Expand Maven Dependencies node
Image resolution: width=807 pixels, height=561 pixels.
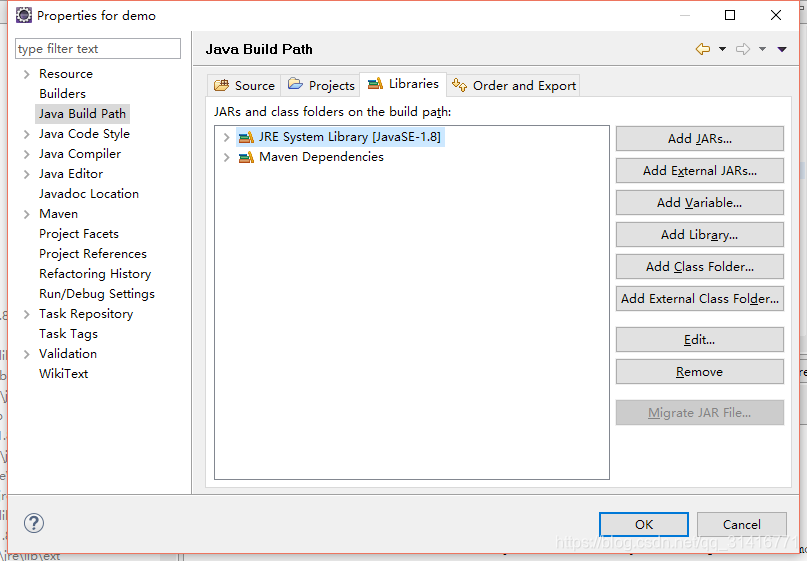click(x=226, y=157)
